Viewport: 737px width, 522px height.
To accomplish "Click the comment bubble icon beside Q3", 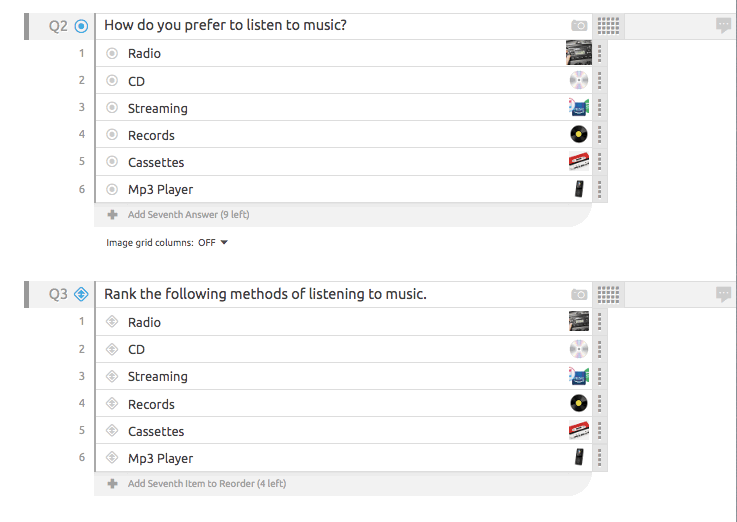I will click(723, 295).
